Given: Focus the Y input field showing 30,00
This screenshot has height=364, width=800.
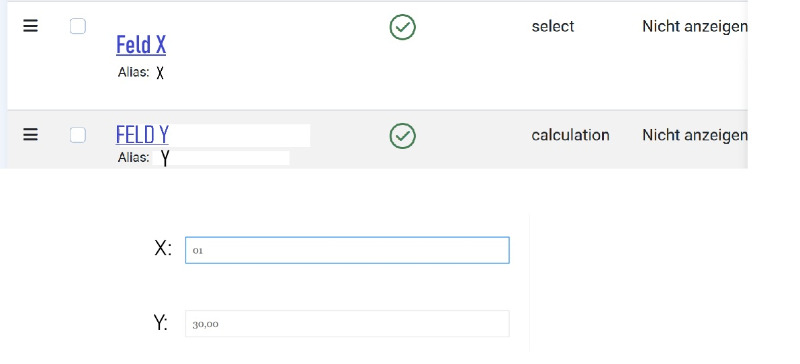Looking at the screenshot, I should [347, 324].
